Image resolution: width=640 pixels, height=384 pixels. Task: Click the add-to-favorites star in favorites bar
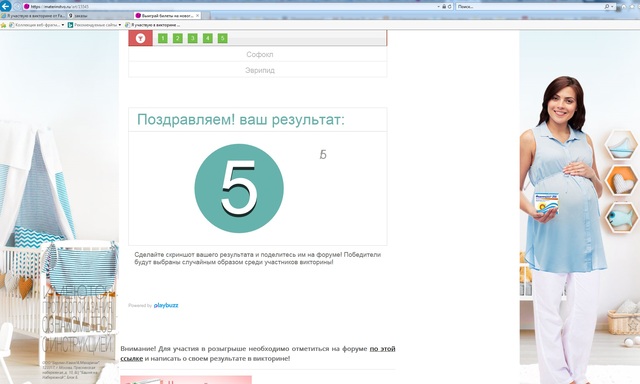(x=4, y=25)
